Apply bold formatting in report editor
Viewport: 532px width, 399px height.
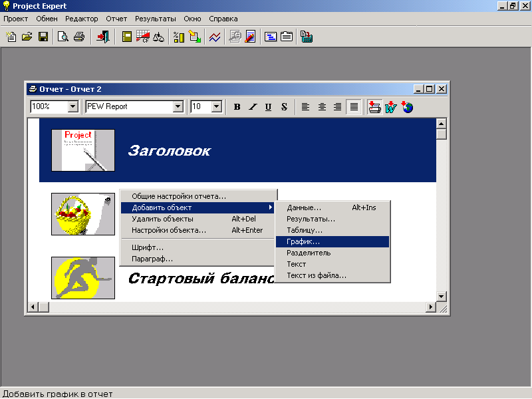pos(237,107)
